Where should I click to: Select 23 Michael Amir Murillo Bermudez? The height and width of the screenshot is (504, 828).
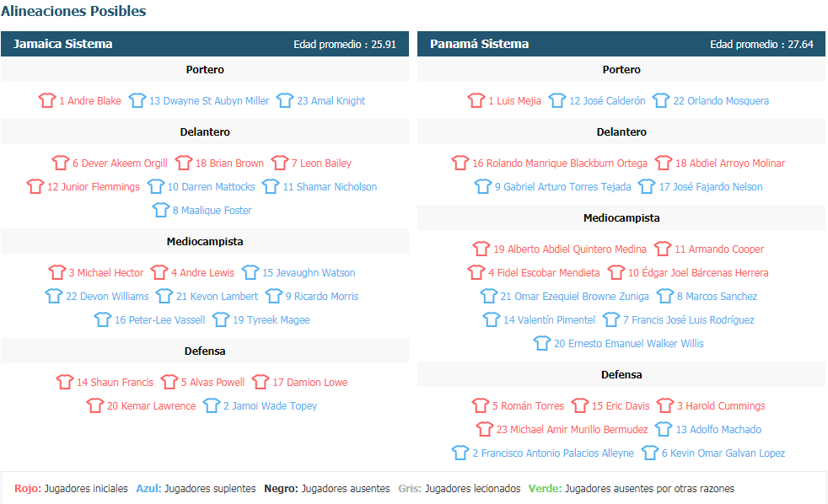[572, 430]
